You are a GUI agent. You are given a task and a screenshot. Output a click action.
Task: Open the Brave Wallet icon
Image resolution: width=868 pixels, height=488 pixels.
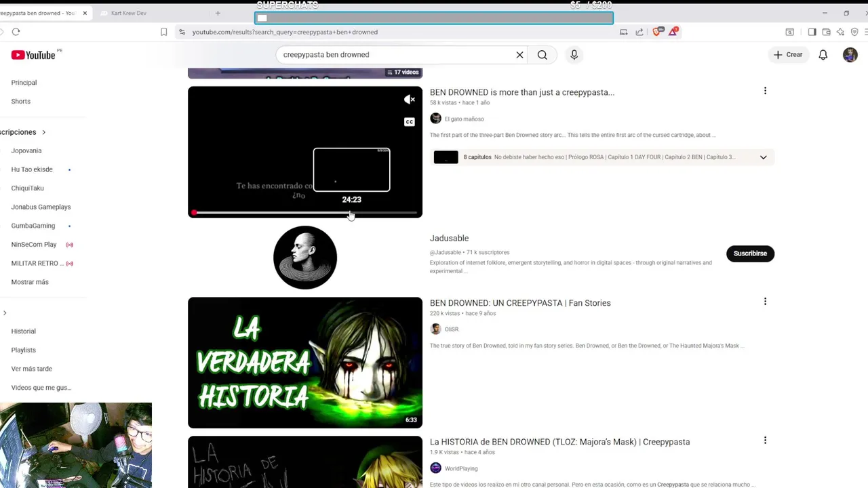[x=826, y=32]
